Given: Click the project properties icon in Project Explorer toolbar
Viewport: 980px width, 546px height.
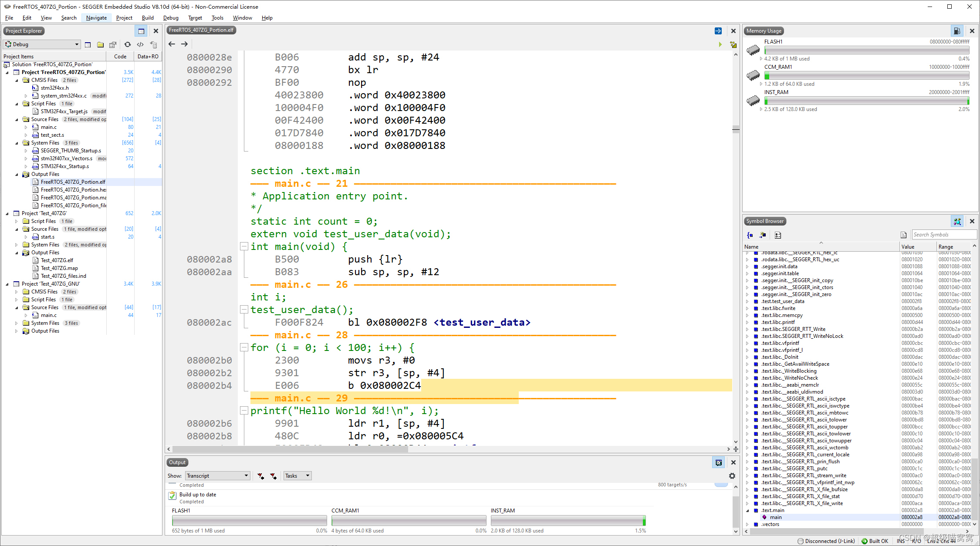Looking at the screenshot, I should [x=113, y=44].
